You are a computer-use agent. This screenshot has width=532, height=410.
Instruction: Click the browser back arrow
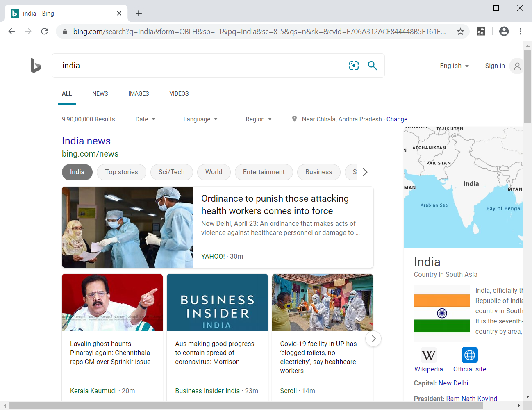(x=11, y=32)
